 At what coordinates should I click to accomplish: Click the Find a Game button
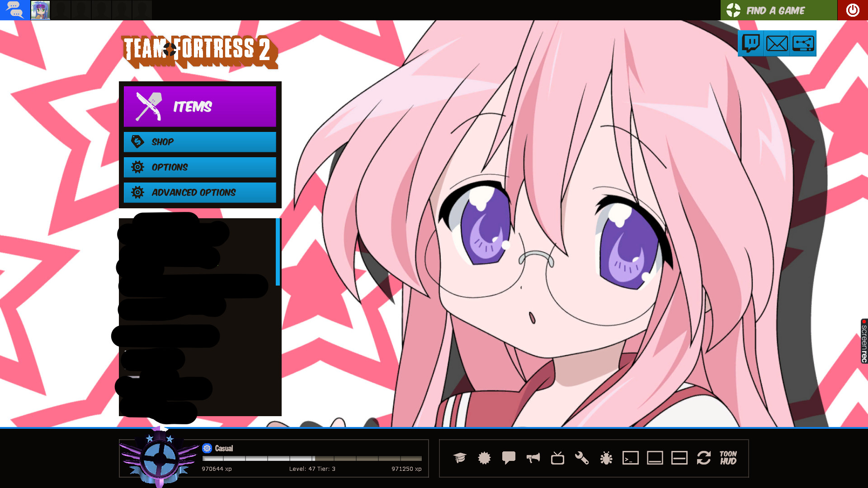click(x=778, y=10)
